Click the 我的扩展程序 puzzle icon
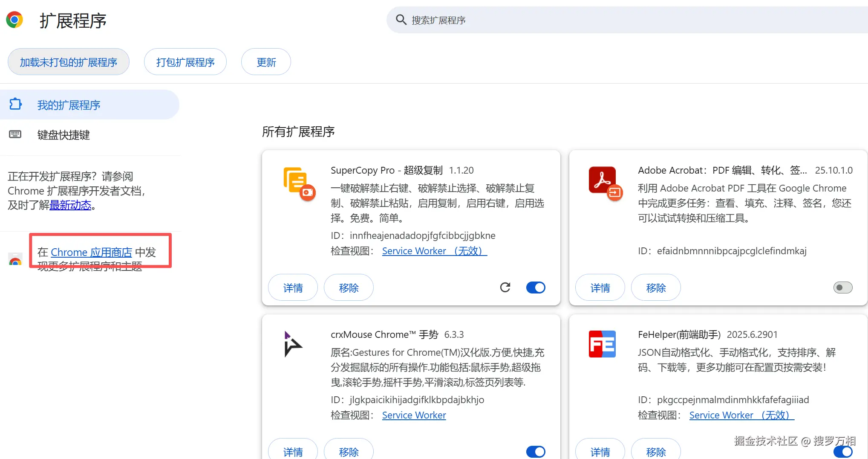This screenshot has width=868, height=459. tap(15, 104)
